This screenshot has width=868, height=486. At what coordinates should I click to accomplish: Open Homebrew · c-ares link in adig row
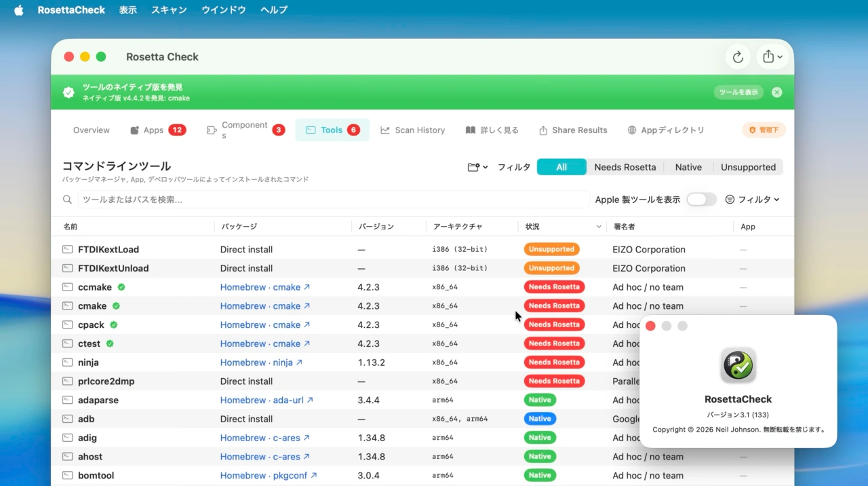point(265,438)
